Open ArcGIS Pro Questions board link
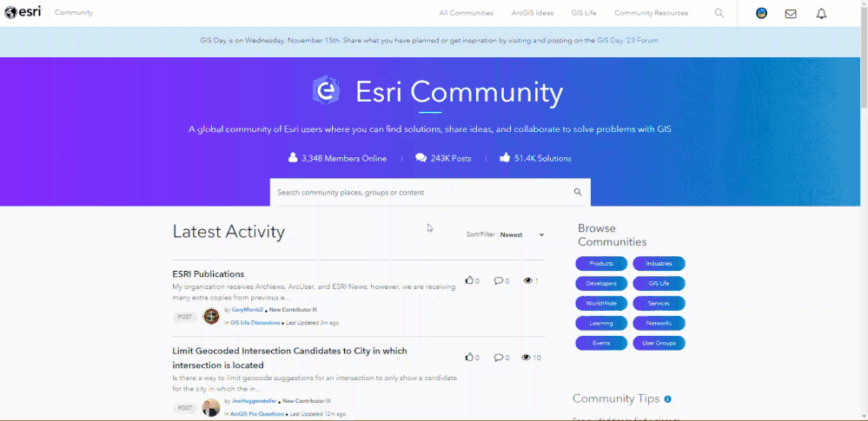The height and width of the screenshot is (421, 868). [257, 414]
